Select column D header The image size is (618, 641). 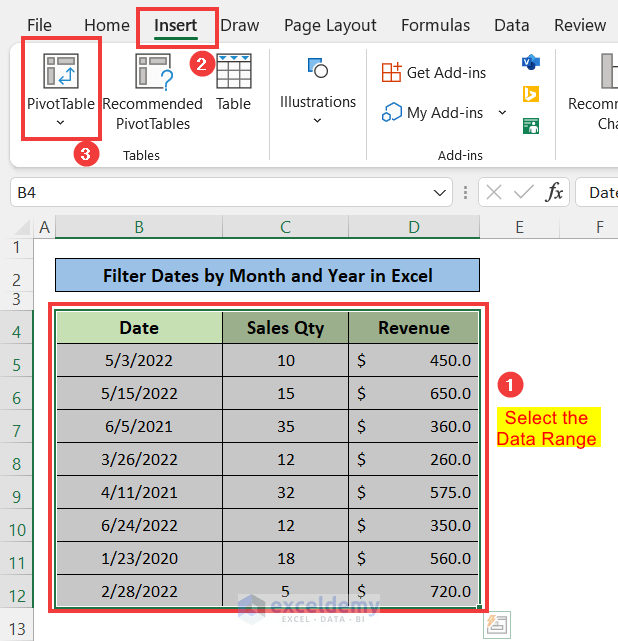tap(414, 227)
